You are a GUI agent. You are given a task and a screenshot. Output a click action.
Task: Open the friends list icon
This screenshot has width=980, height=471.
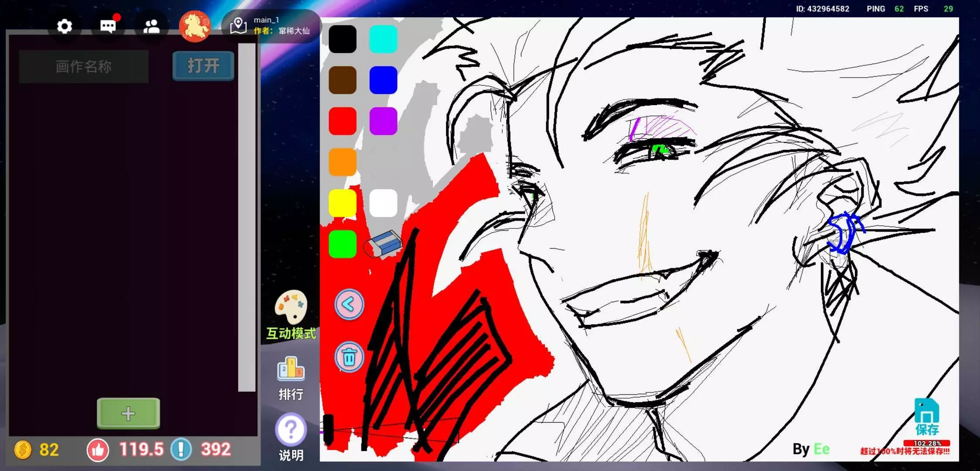tap(151, 27)
